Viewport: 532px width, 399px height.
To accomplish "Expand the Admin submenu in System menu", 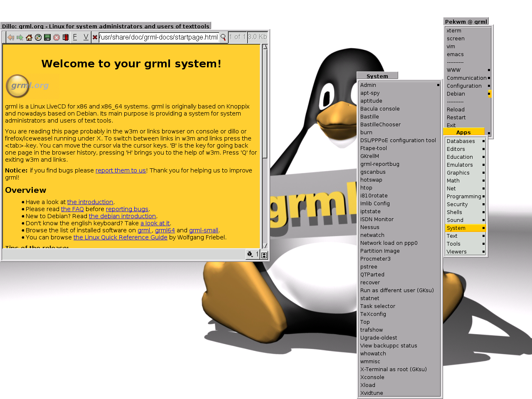I will point(399,85).
